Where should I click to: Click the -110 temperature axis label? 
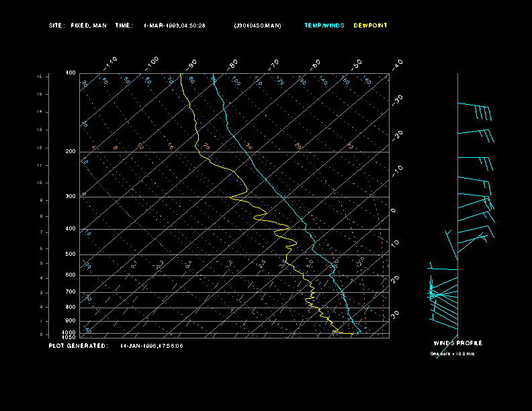(111, 63)
